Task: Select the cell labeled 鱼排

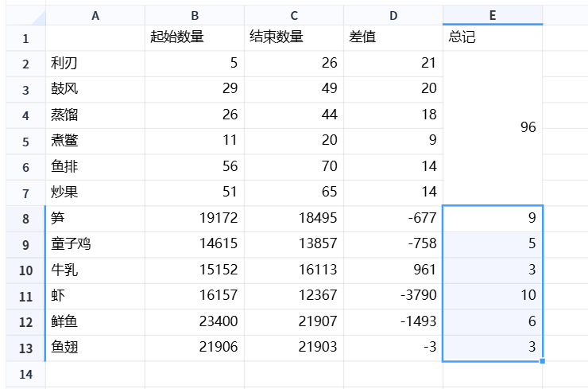Action: (95, 167)
